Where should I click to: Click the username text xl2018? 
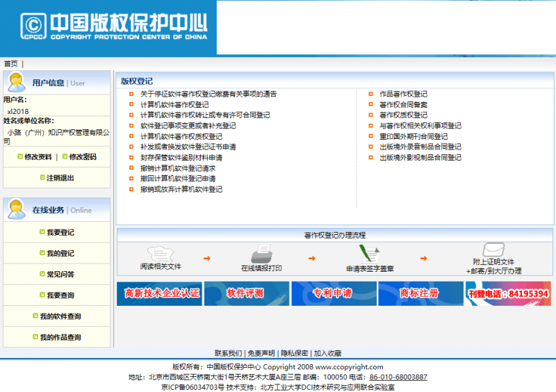tap(18, 111)
